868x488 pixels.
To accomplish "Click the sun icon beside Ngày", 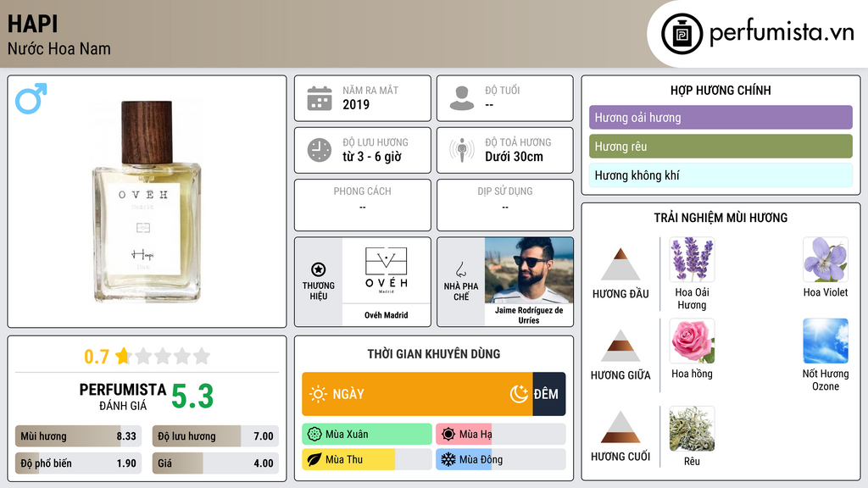I will (x=318, y=394).
